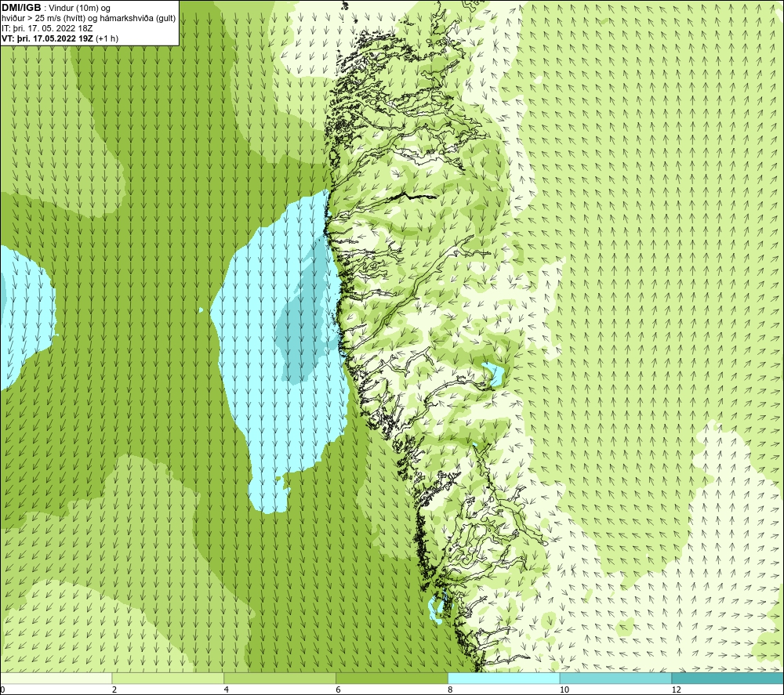Viewport: 784px width, 695px height.
Task: Click the scale label "10"
Action: [564, 690]
